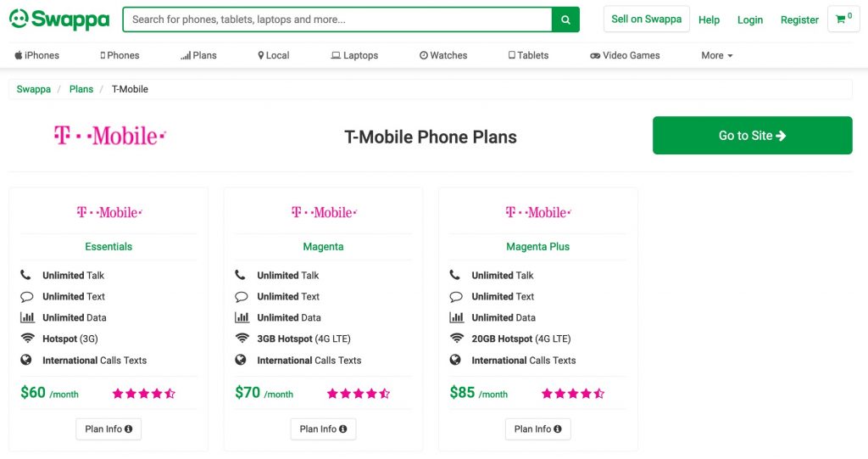Open the shopping cart icon

point(843,20)
